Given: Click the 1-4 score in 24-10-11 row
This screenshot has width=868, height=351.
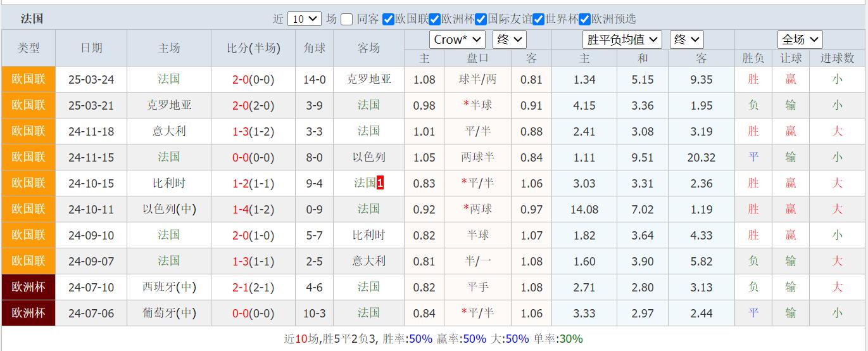Looking at the screenshot, I should 241,209.
